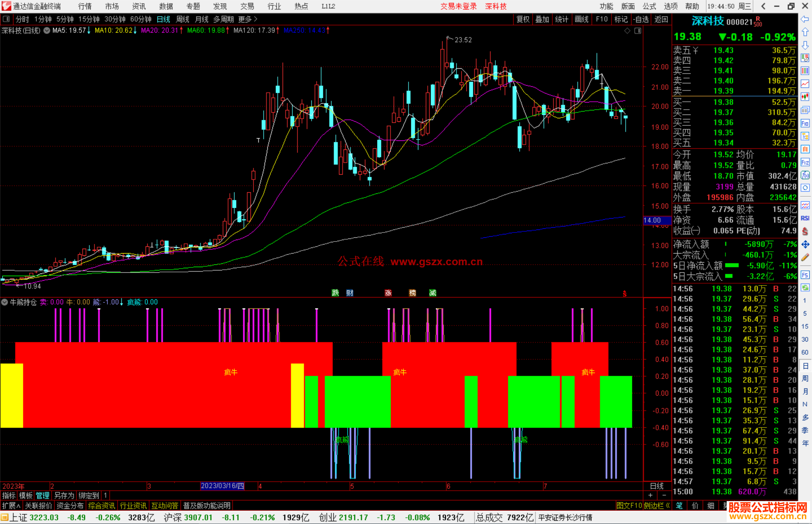The image size is (812, 524).
Task: Toggle the round icon next to 深科技(日线)
Action: (x=47, y=30)
